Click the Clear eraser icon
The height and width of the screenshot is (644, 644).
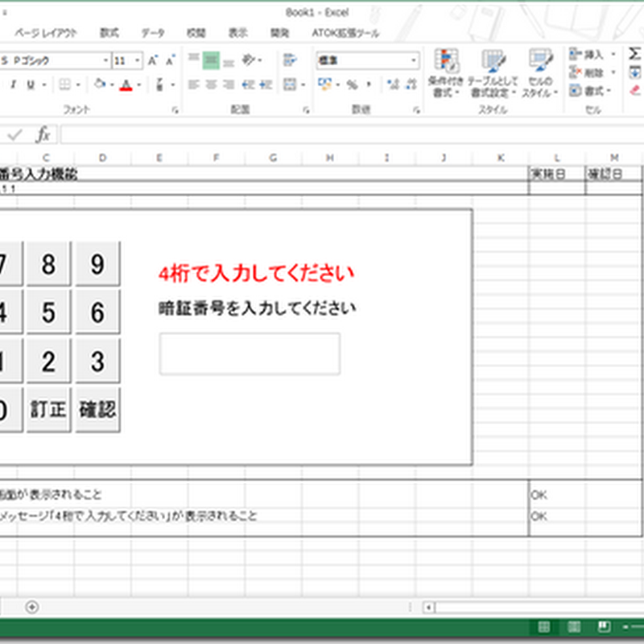pos(635,90)
